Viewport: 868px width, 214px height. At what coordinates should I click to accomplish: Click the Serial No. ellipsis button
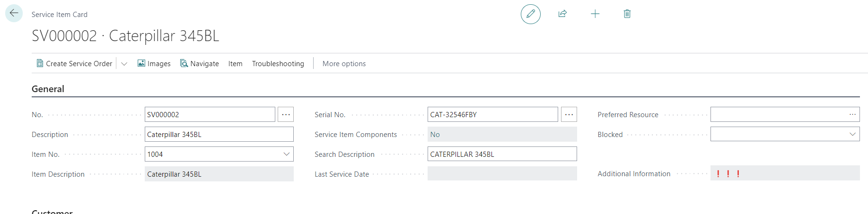(569, 114)
